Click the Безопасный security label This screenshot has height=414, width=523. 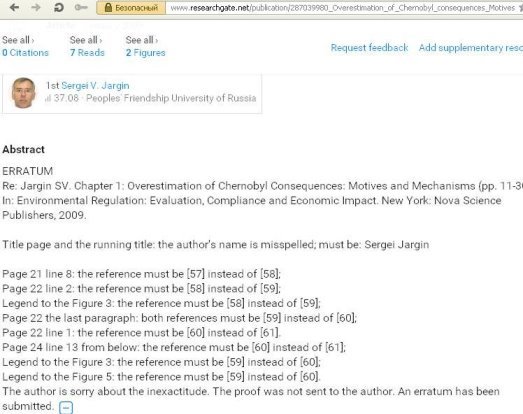point(136,8)
